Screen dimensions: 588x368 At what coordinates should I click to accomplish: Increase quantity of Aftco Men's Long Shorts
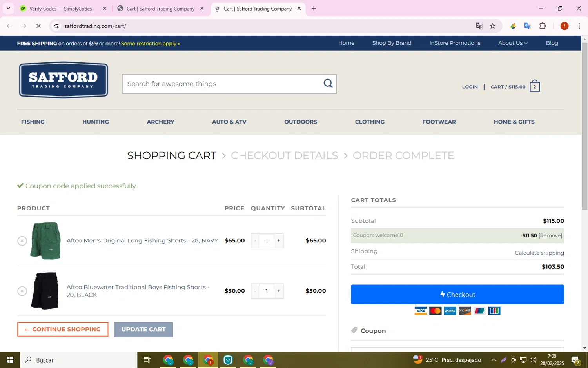tap(279, 241)
